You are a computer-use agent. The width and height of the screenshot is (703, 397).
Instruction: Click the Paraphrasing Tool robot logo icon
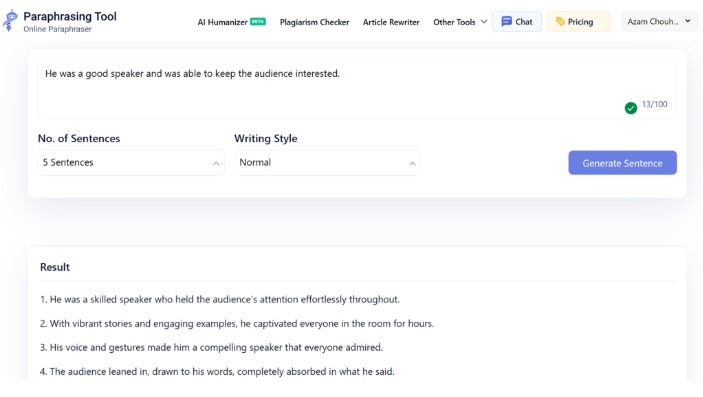point(10,21)
